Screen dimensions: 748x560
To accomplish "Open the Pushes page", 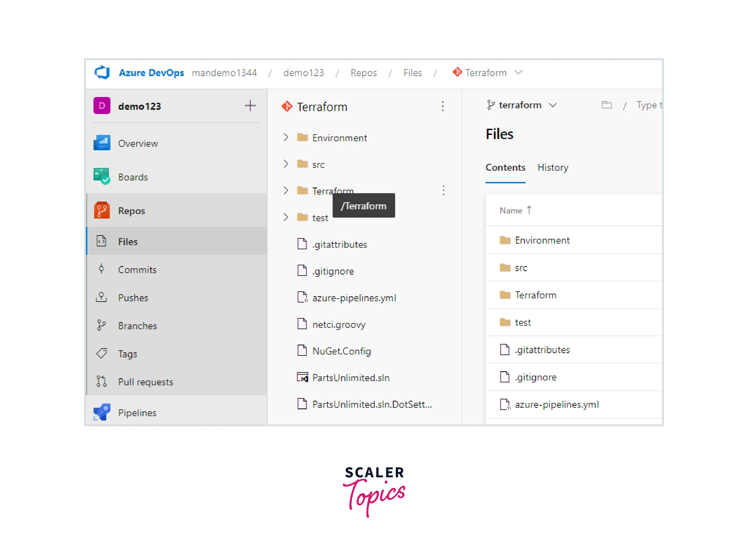I will point(133,297).
